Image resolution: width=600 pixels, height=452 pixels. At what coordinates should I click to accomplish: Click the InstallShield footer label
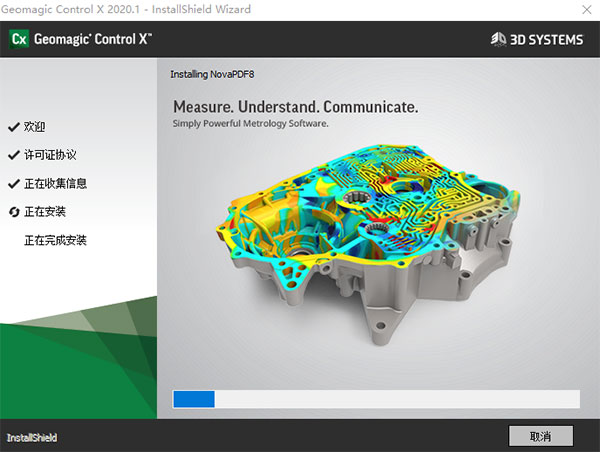click(x=32, y=437)
